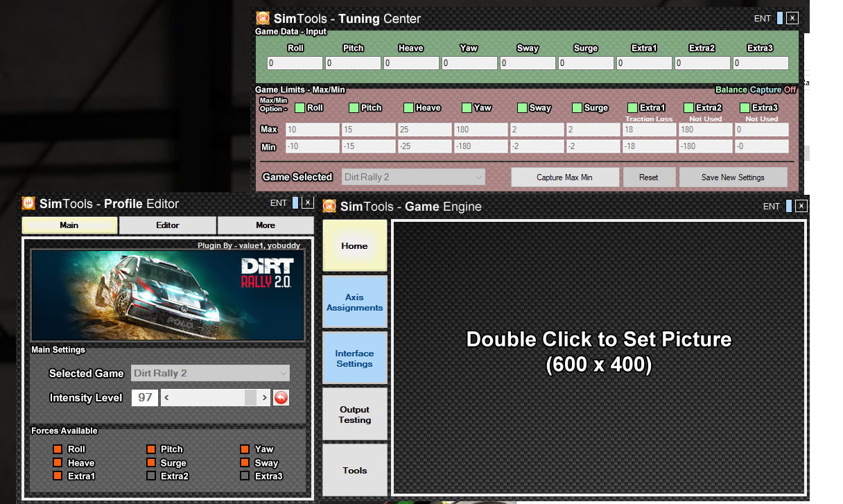Switch to the More tab in Profile Editor

(266, 225)
